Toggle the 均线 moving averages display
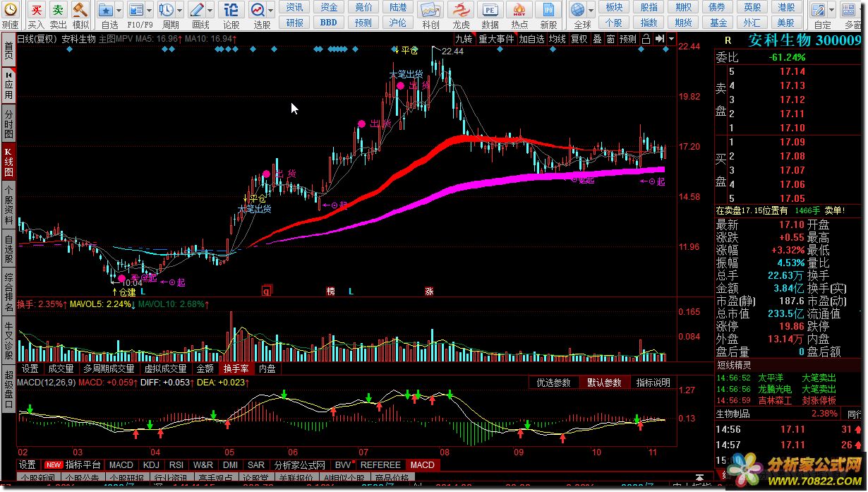Image resolution: width=868 pixels, height=492 pixels. (x=557, y=39)
